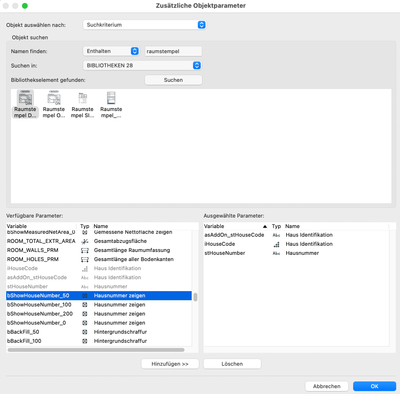
Task: Click the Name header in the selected parameters list
Action: (292, 226)
